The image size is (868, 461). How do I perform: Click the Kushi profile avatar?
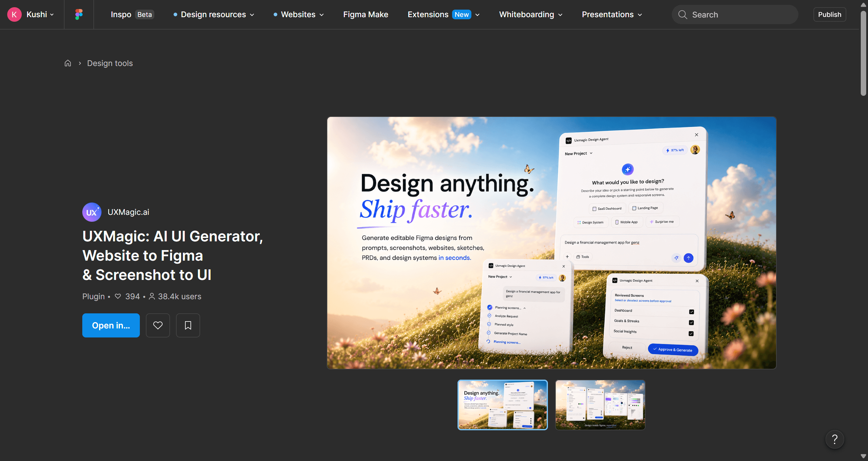pos(14,14)
